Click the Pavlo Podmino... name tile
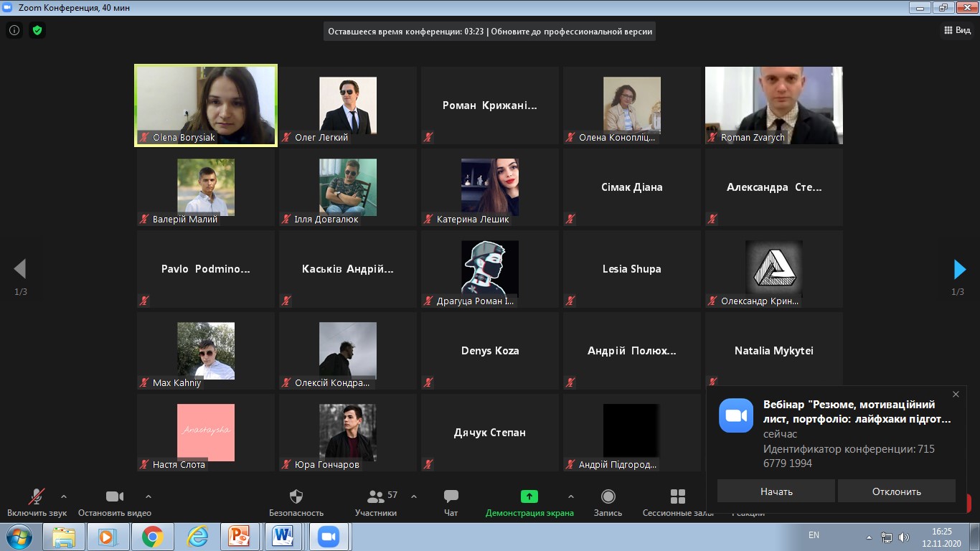The height and width of the screenshot is (551, 980). coord(206,269)
